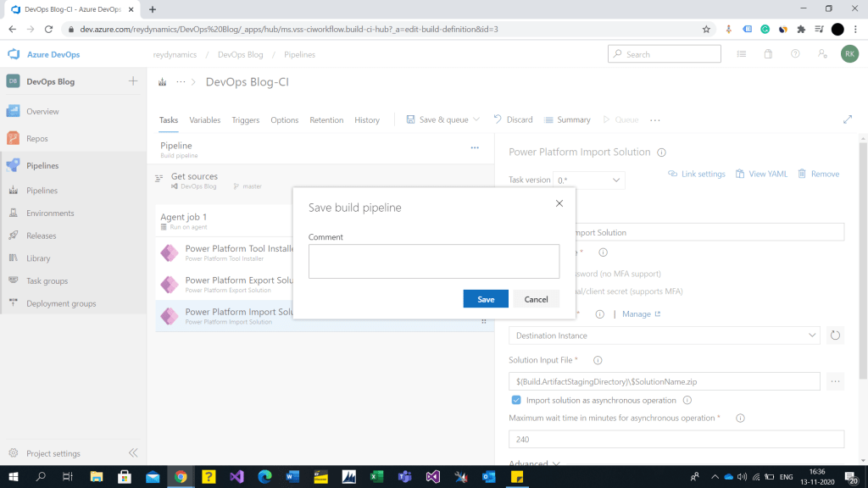
Task: Click the Cancel button in dialog
Action: click(x=536, y=299)
